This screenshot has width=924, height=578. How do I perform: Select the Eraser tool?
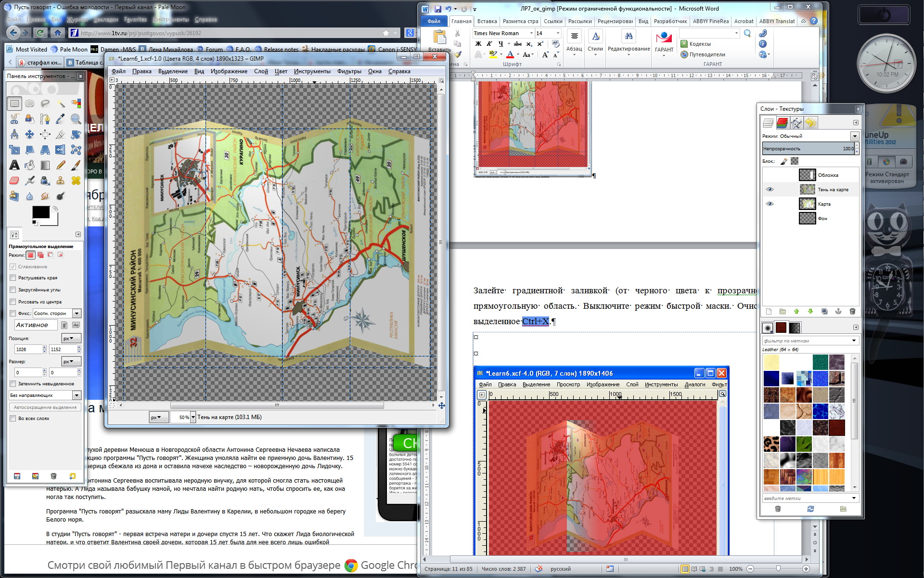(x=14, y=181)
